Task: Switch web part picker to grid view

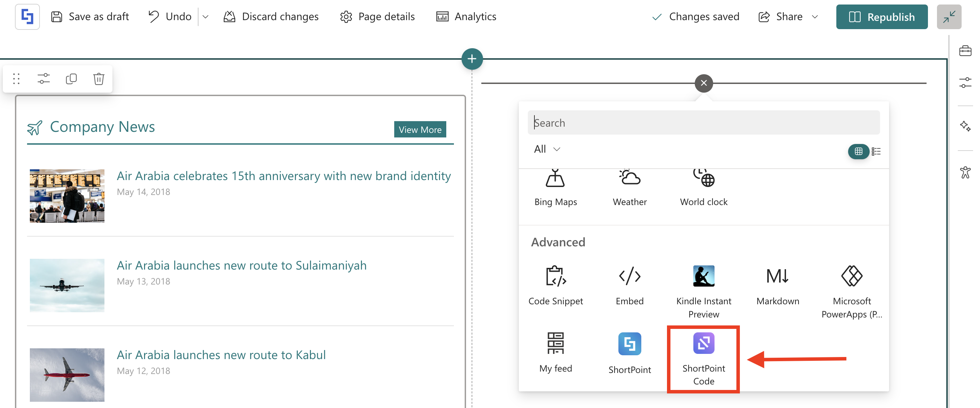Action: coord(858,151)
